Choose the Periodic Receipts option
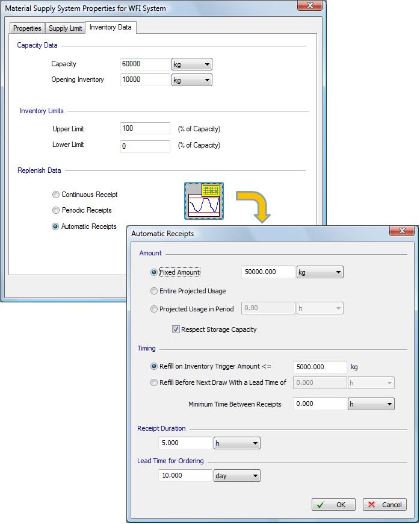This screenshot has width=420, height=524. click(x=56, y=211)
